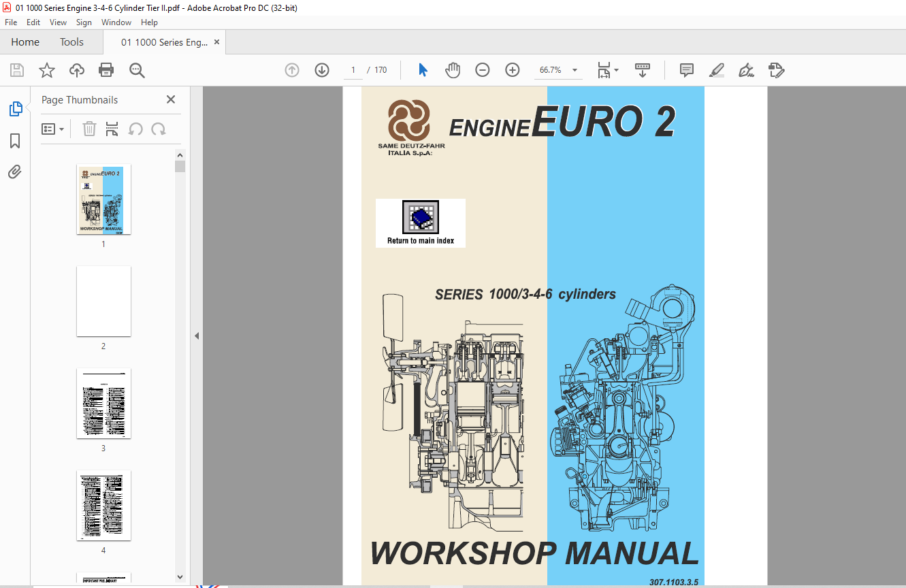Collapse the navigation pane arrow
This screenshot has height=588, width=906.
pyautogui.click(x=196, y=336)
